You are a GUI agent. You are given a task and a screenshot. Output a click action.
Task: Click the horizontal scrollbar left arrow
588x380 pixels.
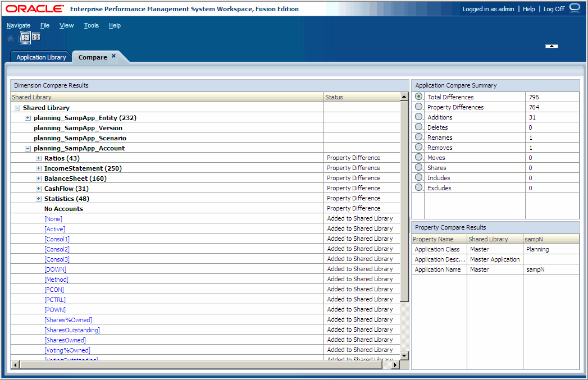point(15,365)
